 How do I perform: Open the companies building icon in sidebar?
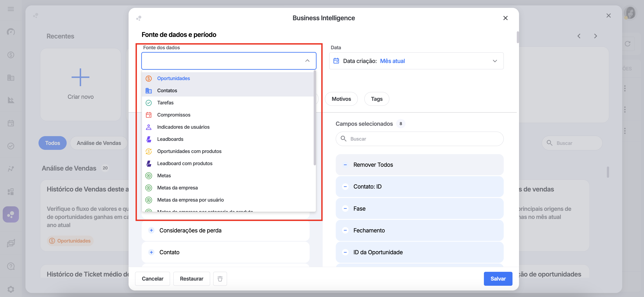tap(11, 78)
